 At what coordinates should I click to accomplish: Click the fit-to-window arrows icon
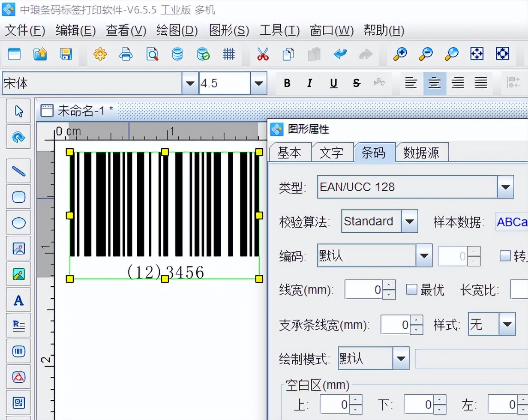(x=477, y=54)
